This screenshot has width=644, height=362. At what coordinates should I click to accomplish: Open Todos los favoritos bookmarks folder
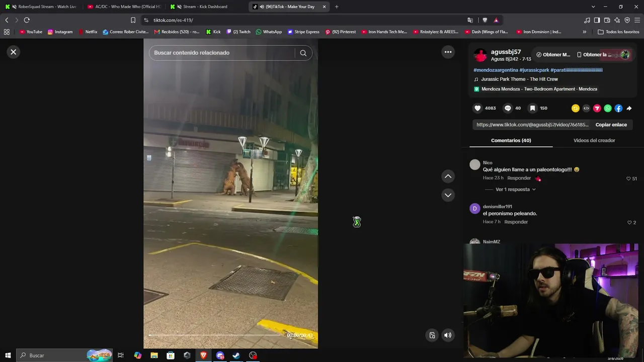pyautogui.click(x=618, y=32)
